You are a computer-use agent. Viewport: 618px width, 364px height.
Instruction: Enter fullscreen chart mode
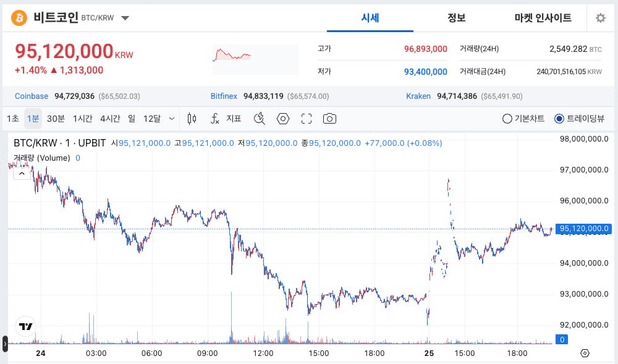(x=307, y=119)
